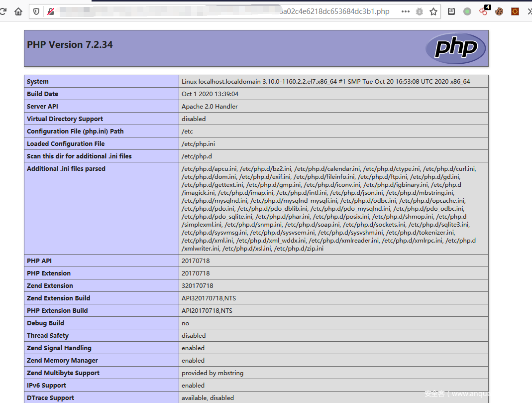Screen dimensions: 532x403
Task: Click the URL ending in dc653684dc3b1.php
Action: pos(335,11)
